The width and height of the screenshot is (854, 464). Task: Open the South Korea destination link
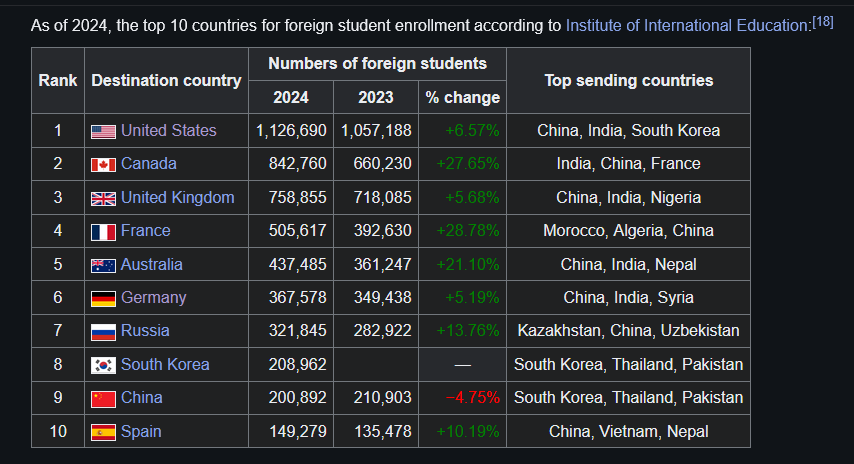click(x=165, y=364)
